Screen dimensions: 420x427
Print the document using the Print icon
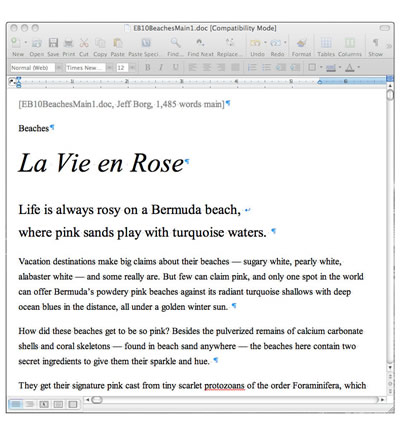(68, 43)
